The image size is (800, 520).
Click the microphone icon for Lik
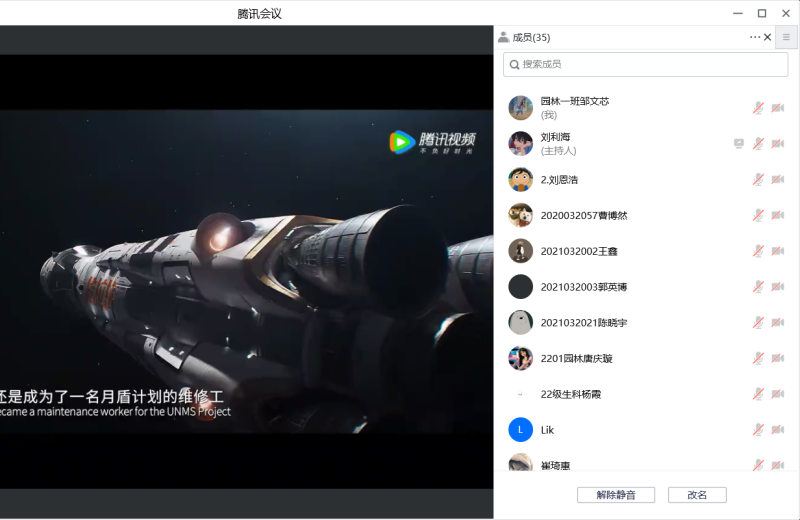tap(758, 430)
